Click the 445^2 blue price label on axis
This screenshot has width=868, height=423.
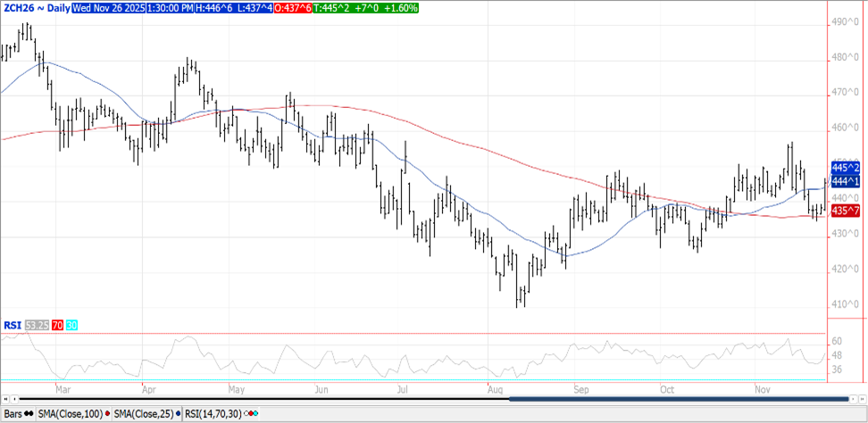coord(845,167)
